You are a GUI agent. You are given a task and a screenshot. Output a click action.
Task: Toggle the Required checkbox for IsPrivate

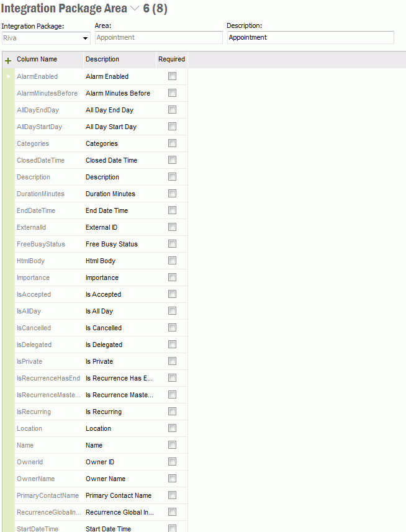point(172,361)
